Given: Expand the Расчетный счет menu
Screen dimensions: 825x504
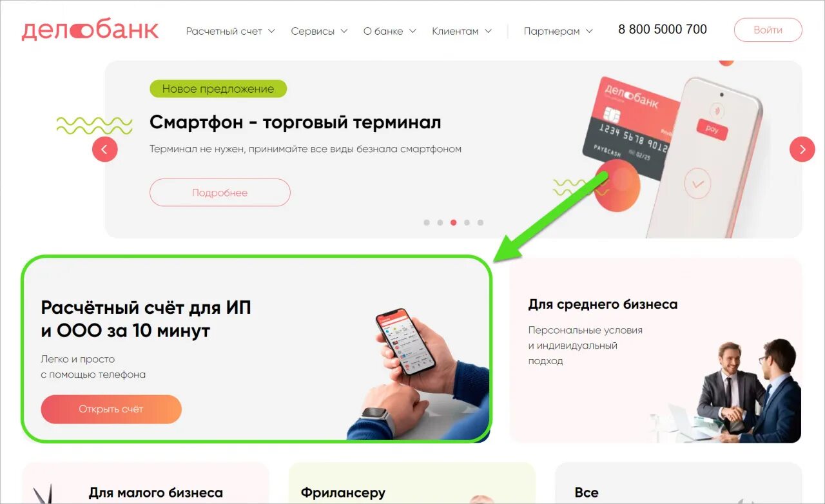Looking at the screenshot, I should [231, 31].
